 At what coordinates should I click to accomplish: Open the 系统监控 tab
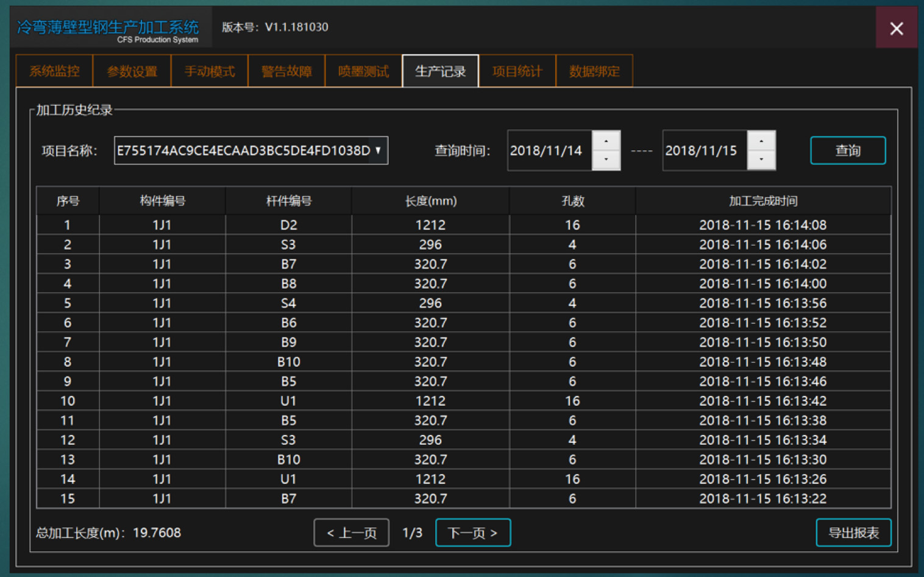pyautogui.click(x=54, y=71)
